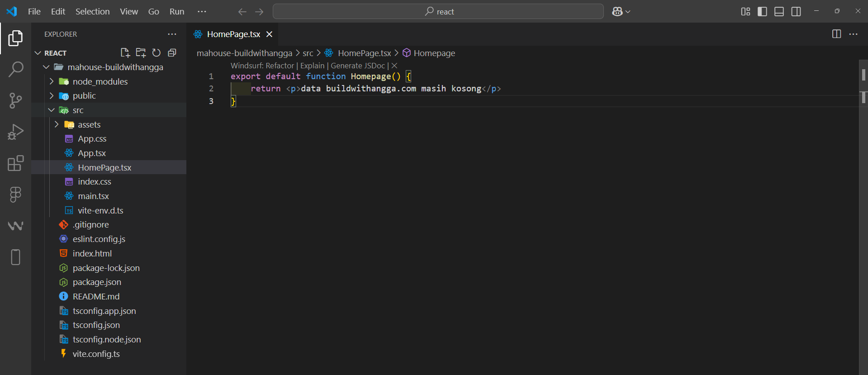Click the Homepage symbol in breadcrumb
Image resolution: width=868 pixels, height=375 pixels.
(x=429, y=53)
